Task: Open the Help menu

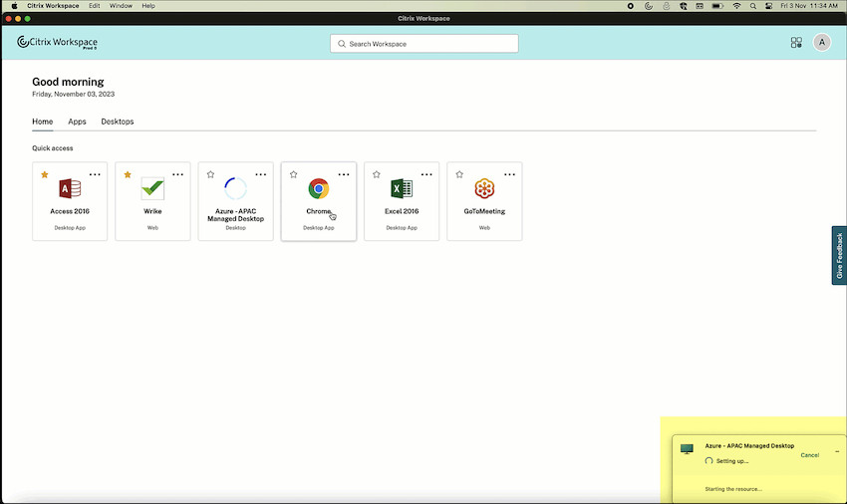Action: tap(148, 5)
